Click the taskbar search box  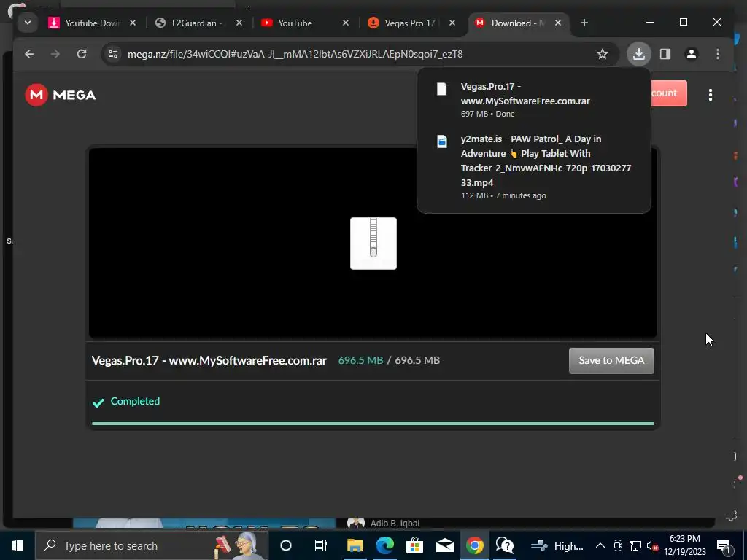[x=152, y=545]
